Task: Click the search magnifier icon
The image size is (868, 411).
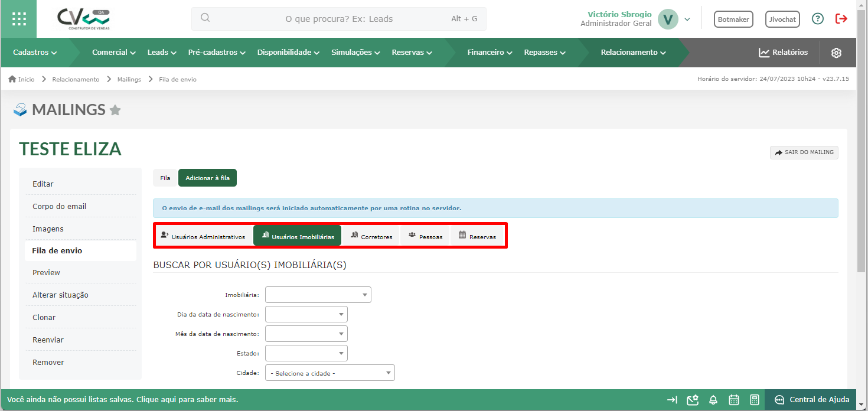Action: click(x=205, y=18)
